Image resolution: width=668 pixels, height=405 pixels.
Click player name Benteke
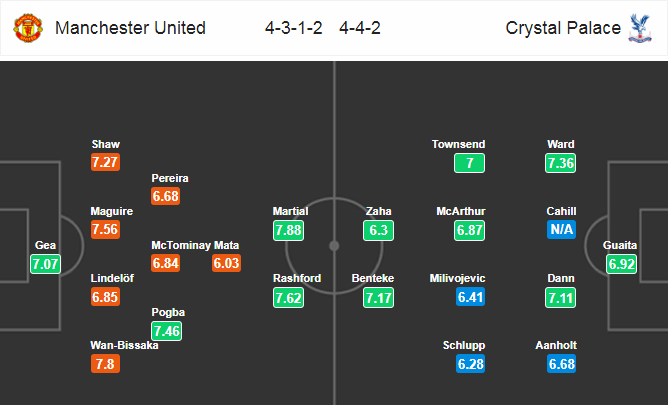373,278
